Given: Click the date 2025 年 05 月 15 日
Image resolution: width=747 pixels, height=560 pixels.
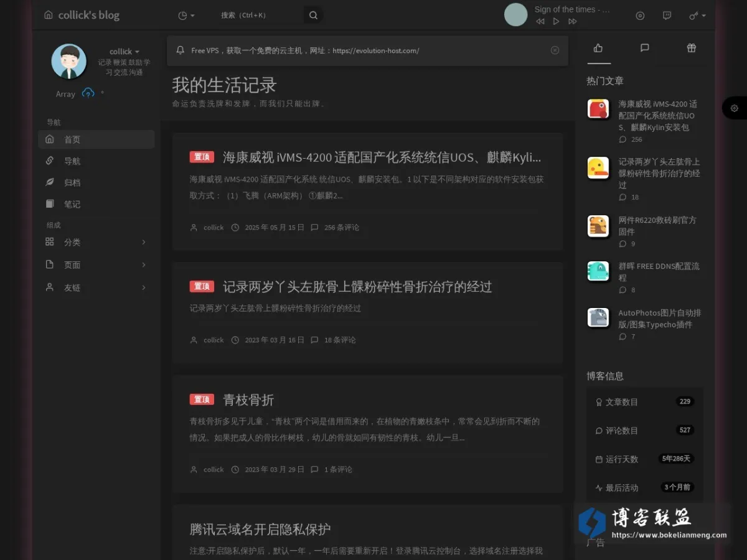Looking at the screenshot, I should (275, 228).
